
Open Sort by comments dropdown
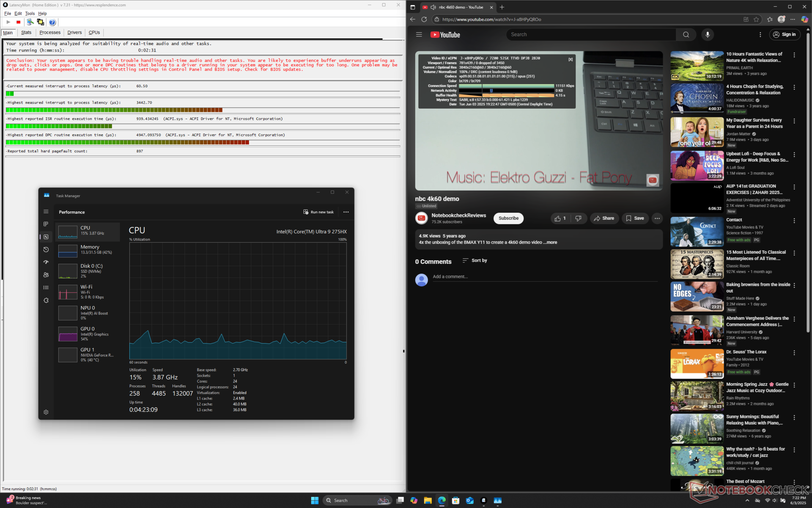pyautogui.click(x=475, y=260)
